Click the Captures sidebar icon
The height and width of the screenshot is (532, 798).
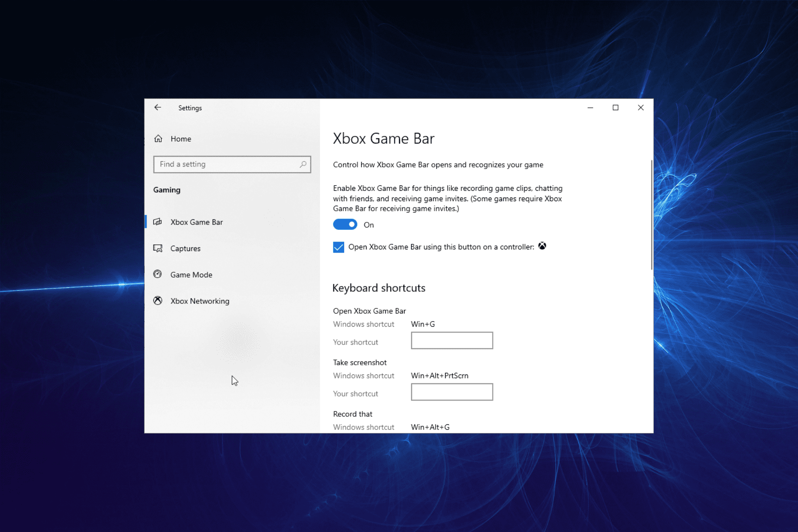(x=158, y=248)
